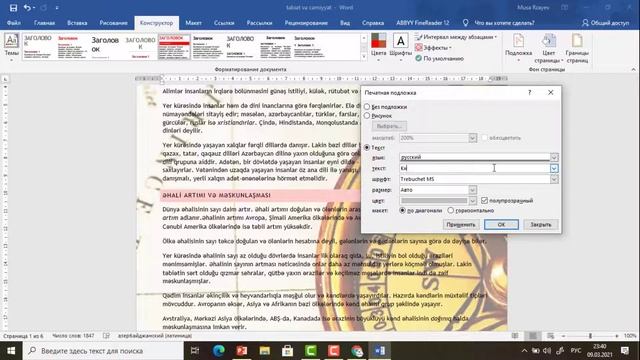The height and width of the screenshot is (360, 640).
Task: Confirm dialog with OK button
Action: pos(501,224)
